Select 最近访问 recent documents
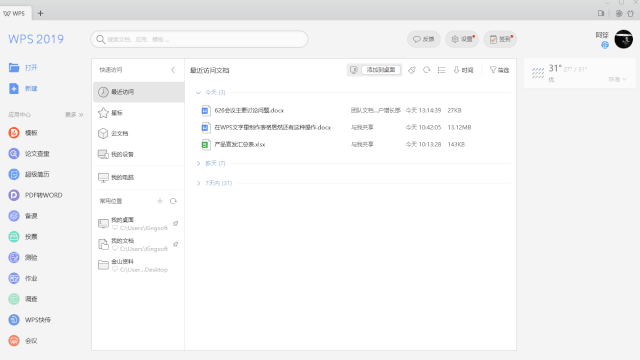The image size is (640, 360). 138,92
